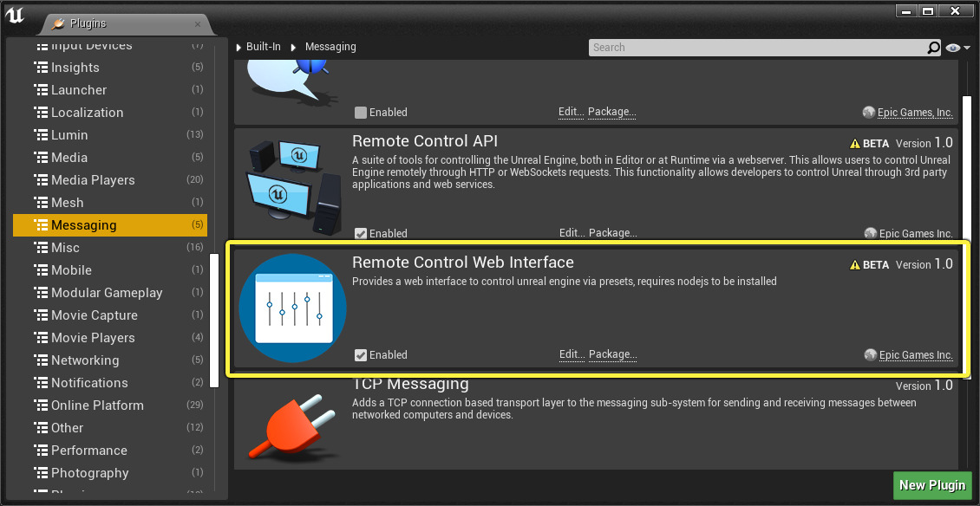Click the Insights category list icon
This screenshot has height=506, width=980.
click(41, 68)
